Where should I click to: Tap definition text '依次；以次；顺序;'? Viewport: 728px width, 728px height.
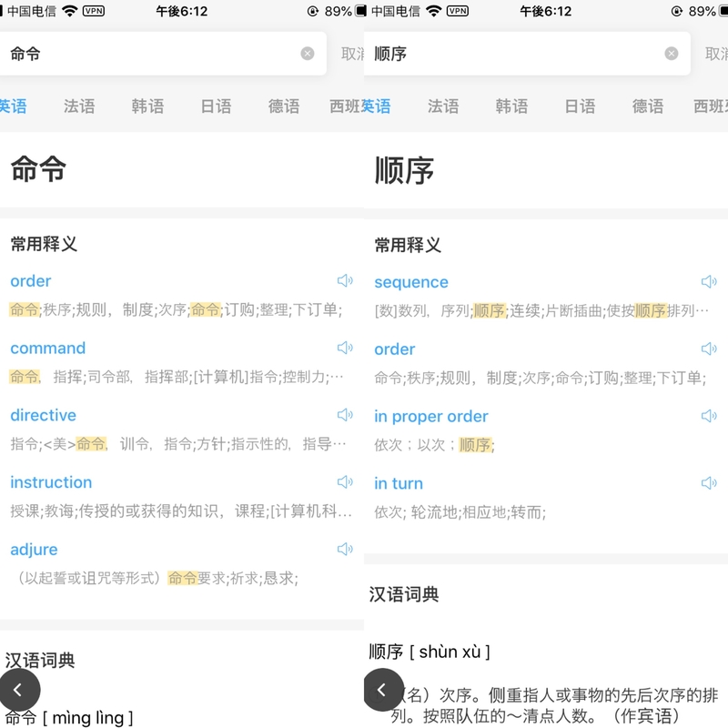[435, 445]
